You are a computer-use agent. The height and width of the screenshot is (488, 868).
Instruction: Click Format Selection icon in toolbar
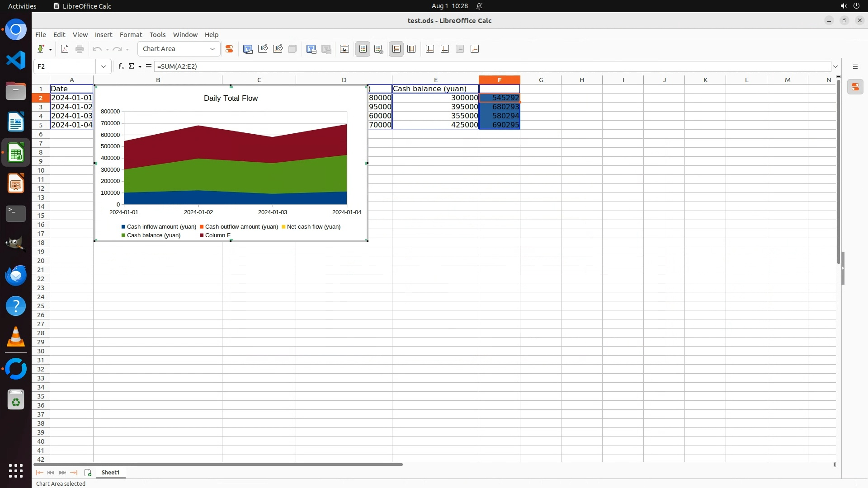pyautogui.click(x=229, y=49)
